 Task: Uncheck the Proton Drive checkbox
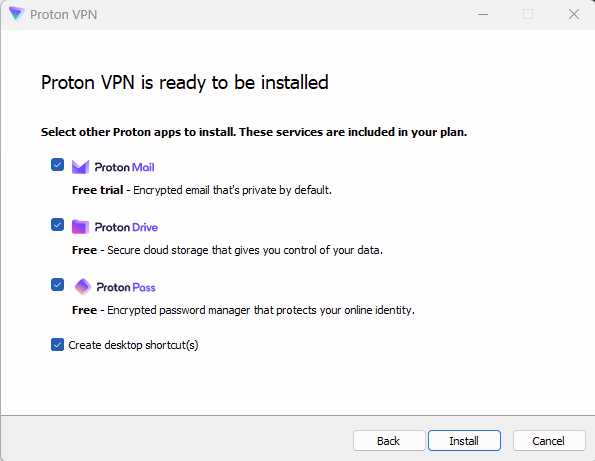point(57,225)
